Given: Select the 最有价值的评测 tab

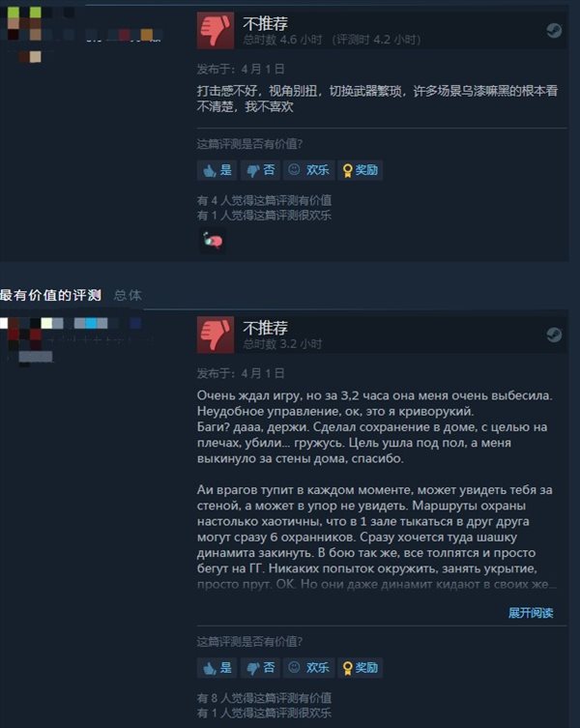Looking at the screenshot, I should pyautogui.click(x=50, y=295).
